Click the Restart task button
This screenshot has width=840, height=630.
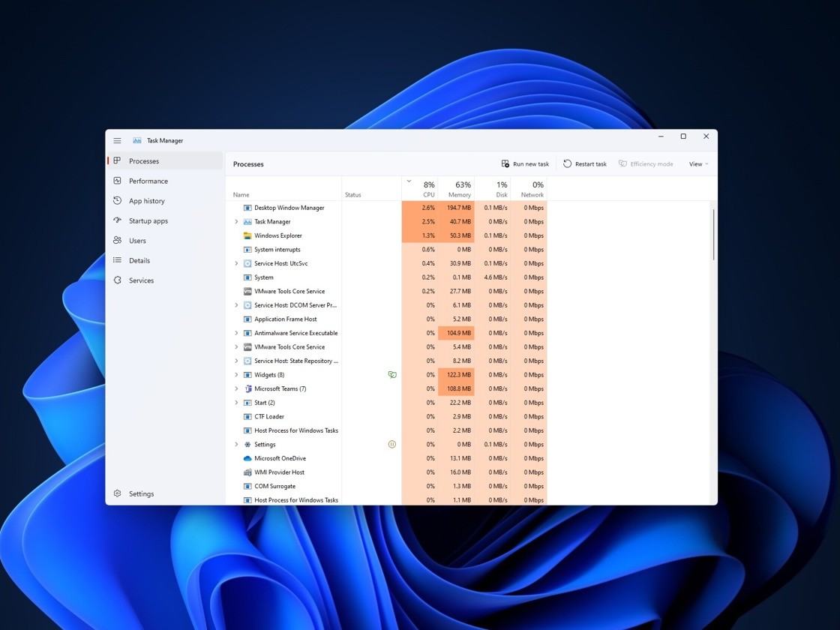click(x=585, y=164)
